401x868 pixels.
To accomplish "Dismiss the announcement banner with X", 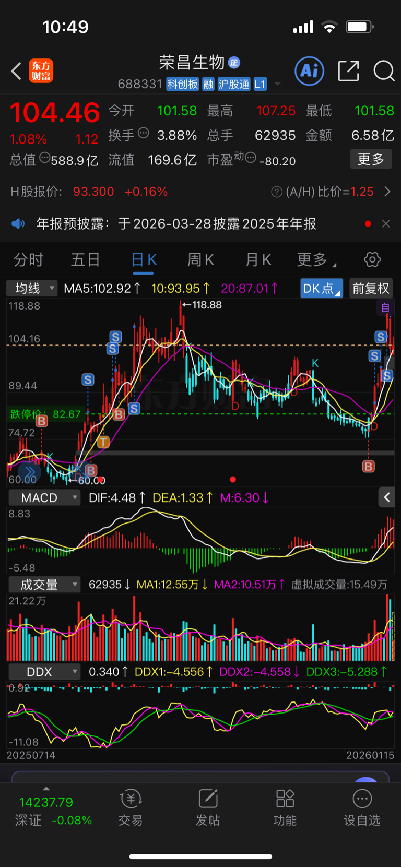I will click(386, 224).
